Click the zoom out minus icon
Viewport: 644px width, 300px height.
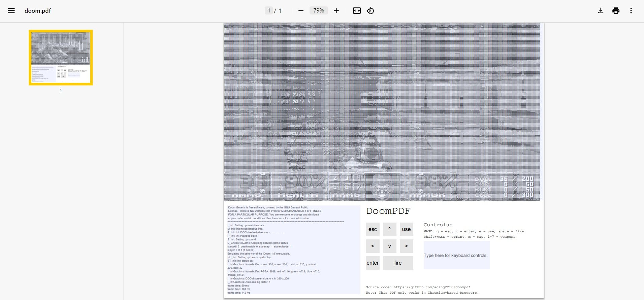tap(301, 11)
